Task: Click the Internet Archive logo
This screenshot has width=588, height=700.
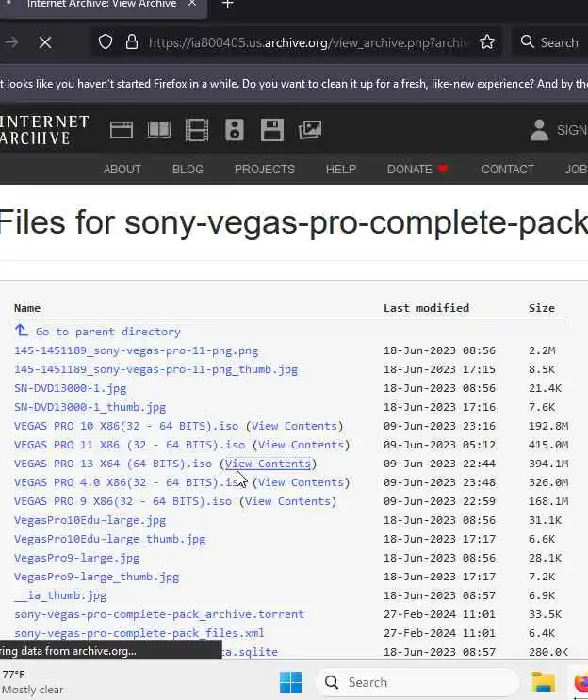Action: (43, 130)
